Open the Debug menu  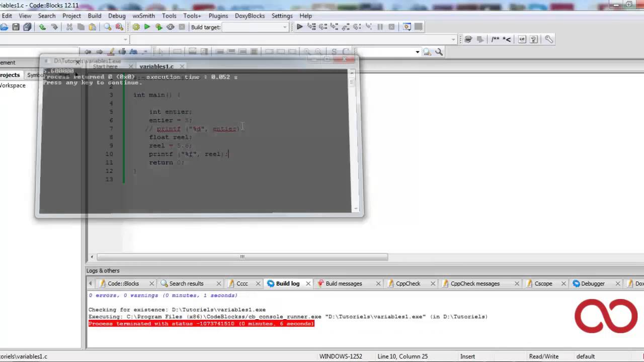[117, 16]
